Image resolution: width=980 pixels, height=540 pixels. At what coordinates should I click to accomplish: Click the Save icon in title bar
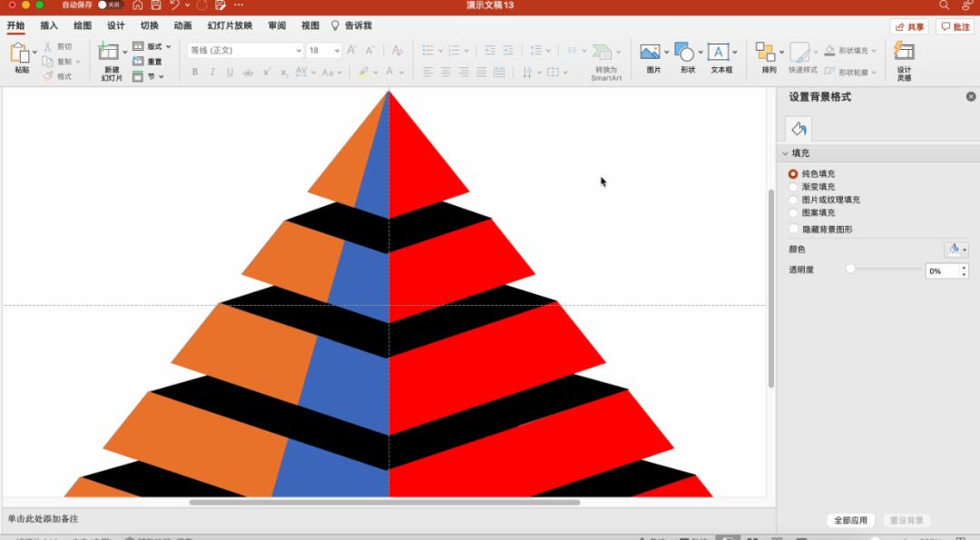point(156,5)
